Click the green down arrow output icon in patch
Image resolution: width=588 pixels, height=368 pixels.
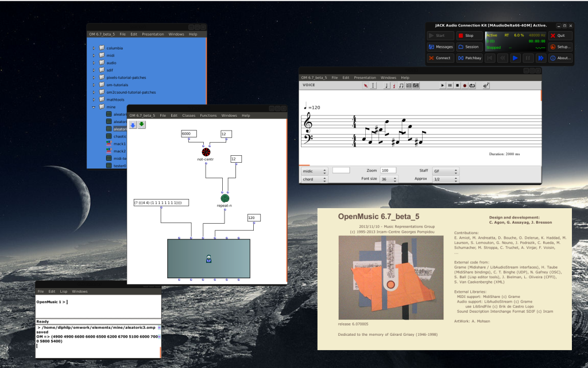tap(141, 124)
